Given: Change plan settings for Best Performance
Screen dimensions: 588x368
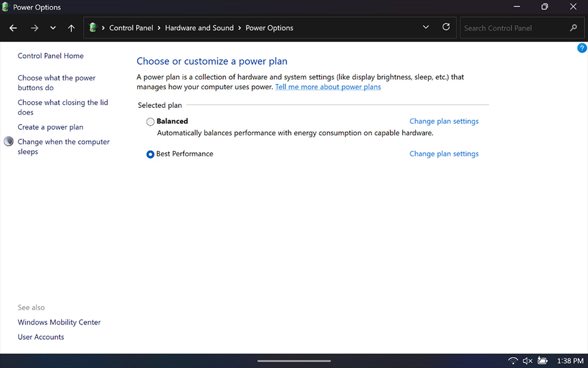Looking at the screenshot, I should click(444, 154).
